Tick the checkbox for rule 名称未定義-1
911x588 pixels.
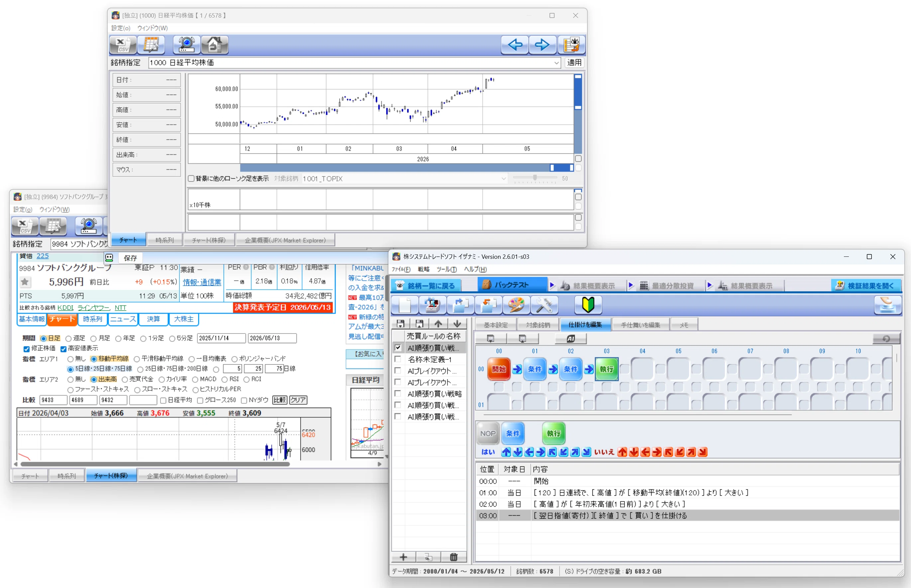tap(398, 359)
